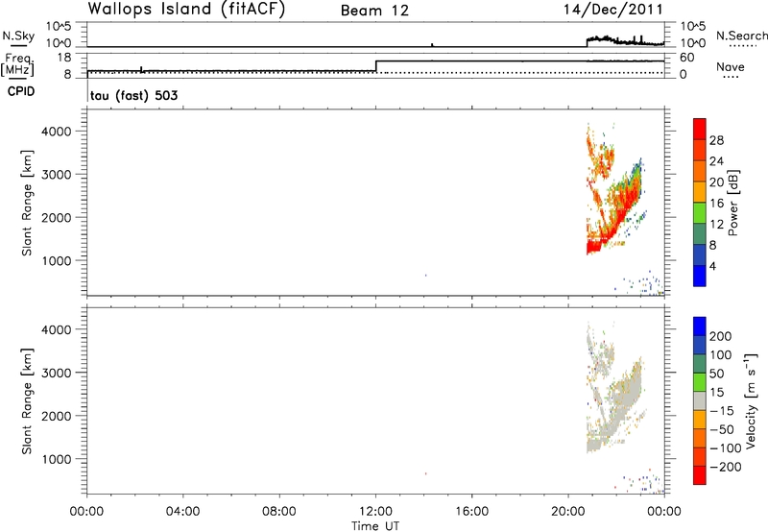The width and height of the screenshot is (768, 532).
Task: Click 'Velocity [m s-1]' color bar title
Action: pyautogui.click(x=752, y=400)
